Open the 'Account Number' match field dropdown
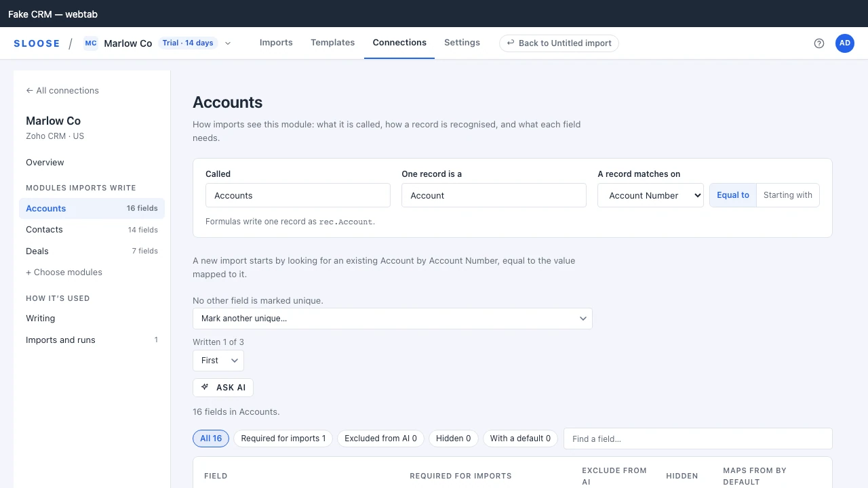Viewport: 868px width, 488px height. (x=651, y=195)
